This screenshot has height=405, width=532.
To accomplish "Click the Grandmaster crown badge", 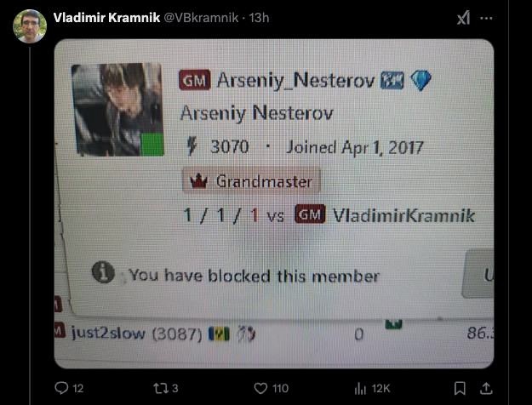I will pyautogui.click(x=251, y=180).
